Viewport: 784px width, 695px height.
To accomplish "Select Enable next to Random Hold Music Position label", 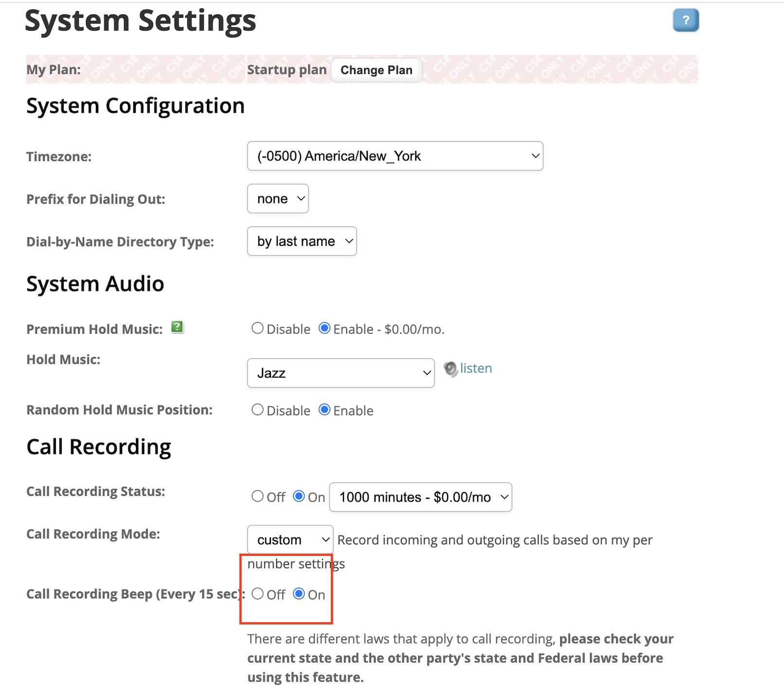I will click(324, 409).
